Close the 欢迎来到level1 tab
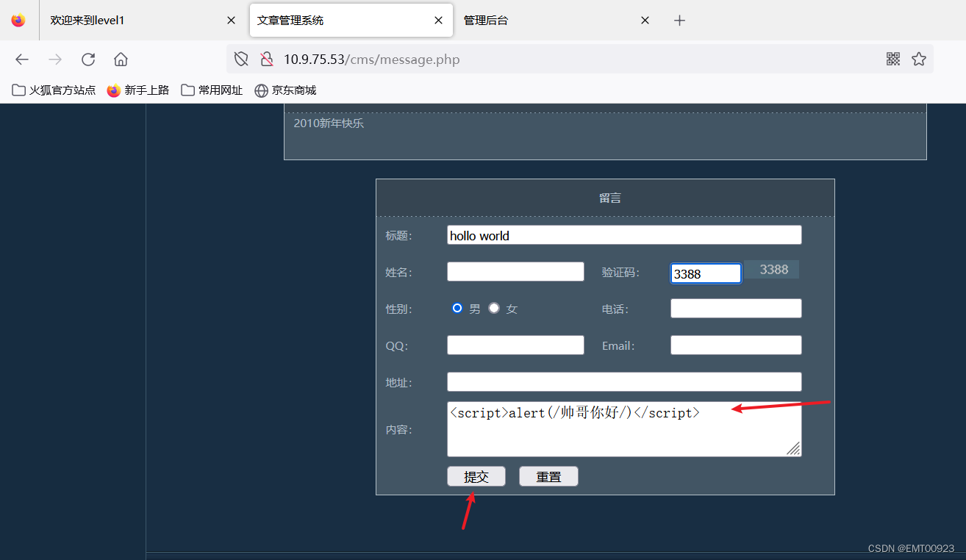Image resolution: width=966 pixels, height=560 pixels. 231,21
